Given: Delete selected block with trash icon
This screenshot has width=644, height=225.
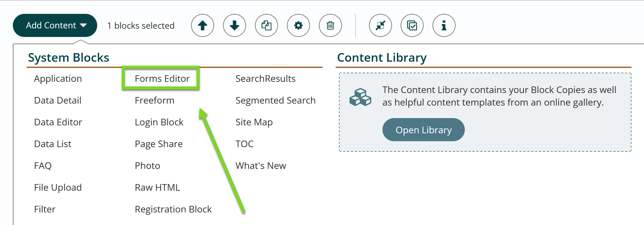Looking at the screenshot, I should pos(330,25).
